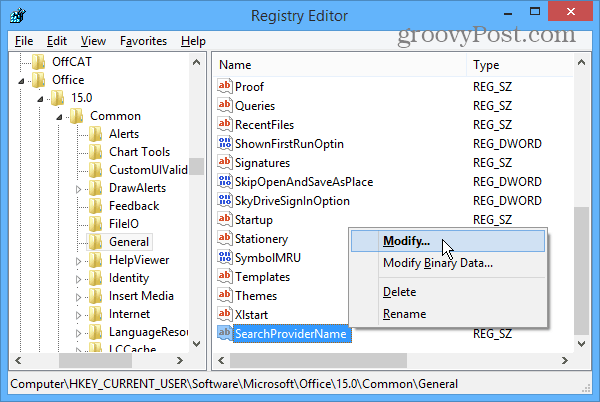Click the Chart Tools folder icon
Image resolution: width=600 pixels, height=402 pixels.
click(x=96, y=152)
